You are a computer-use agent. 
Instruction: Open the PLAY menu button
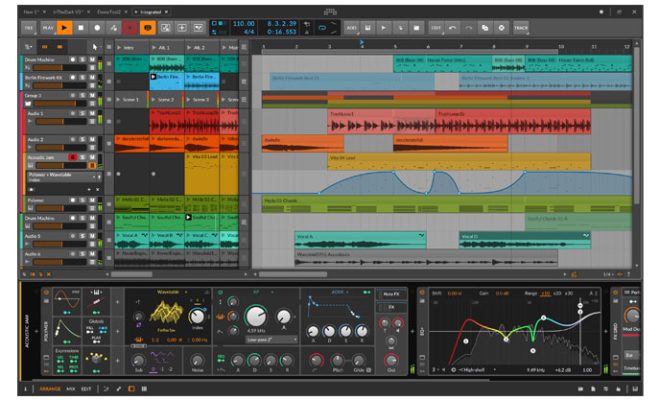[x=48, y=28]
